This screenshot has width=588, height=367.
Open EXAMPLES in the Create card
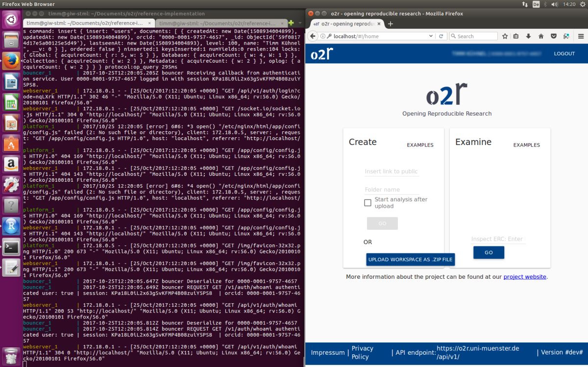tap(420, 145)
